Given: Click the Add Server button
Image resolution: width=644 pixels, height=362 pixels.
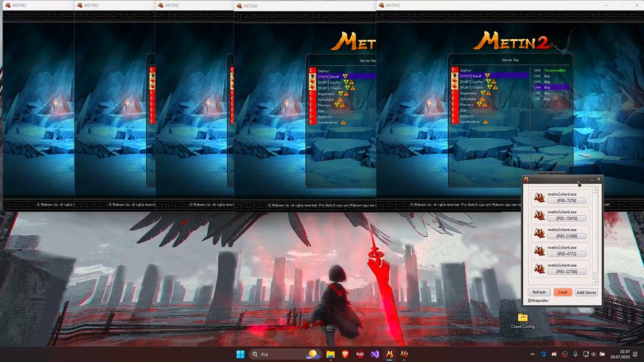Looking at the screenshot, I should tap(586, 292).
